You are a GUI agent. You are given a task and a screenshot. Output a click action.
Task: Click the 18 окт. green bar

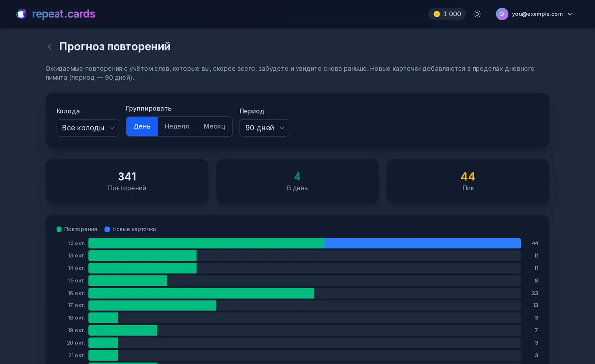pyautogui.click(x=103, y=318)
